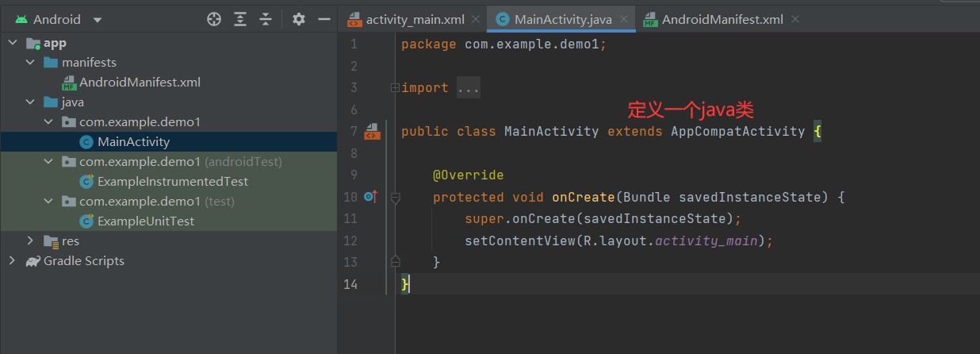
Task: Click the res folder icon
Action: point(51,241)
